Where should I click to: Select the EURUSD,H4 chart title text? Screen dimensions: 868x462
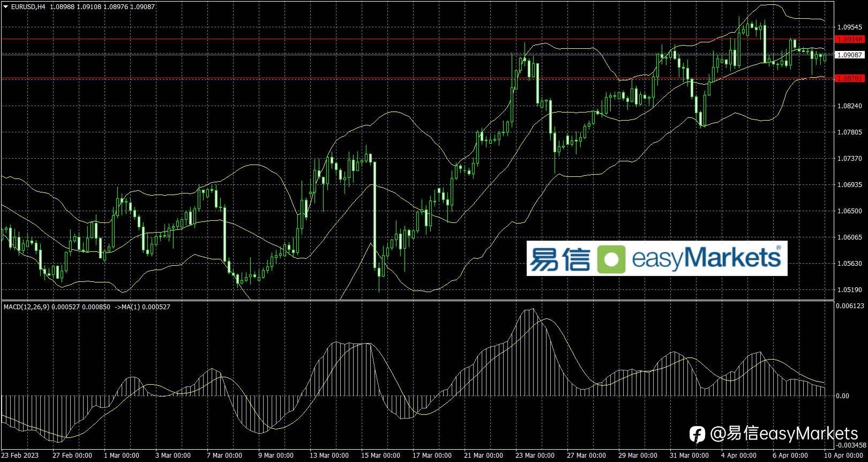point(28,6)
